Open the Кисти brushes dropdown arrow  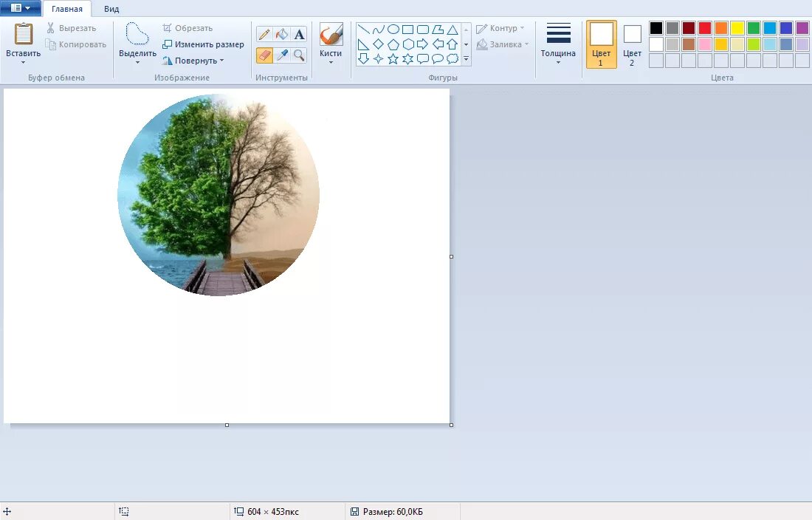coord(331,63)
